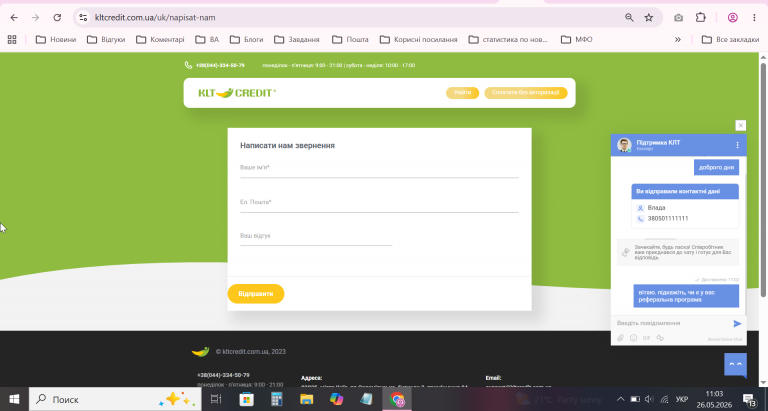The width and height of the screenshot is (768, 411).
Task: Send the chat message with arrow icon
Action: (737, 324)
